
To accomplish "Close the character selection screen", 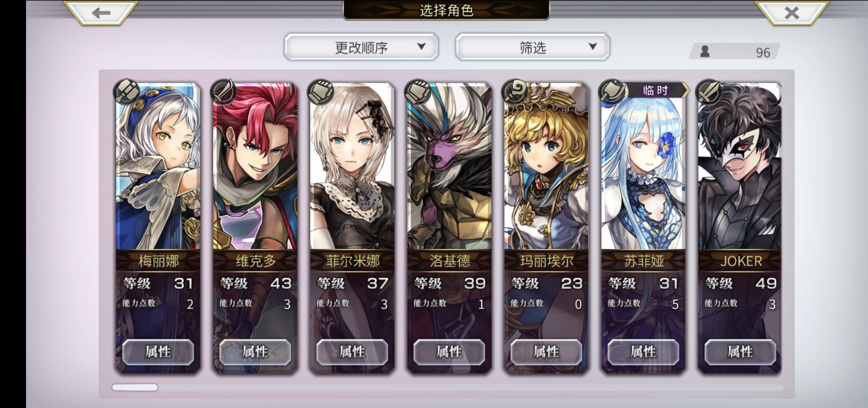I will tap(791, 13).
